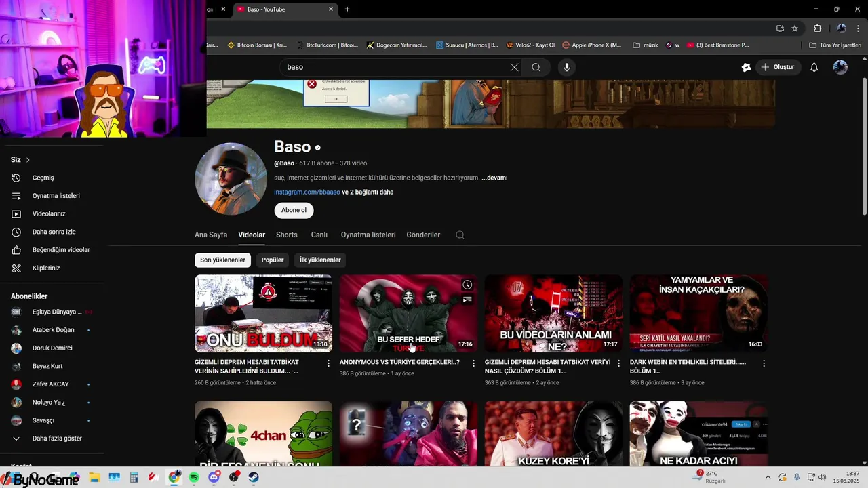Click the sparkle icon left of Oluştur
868x488 pixels.
tap(746, 67)
